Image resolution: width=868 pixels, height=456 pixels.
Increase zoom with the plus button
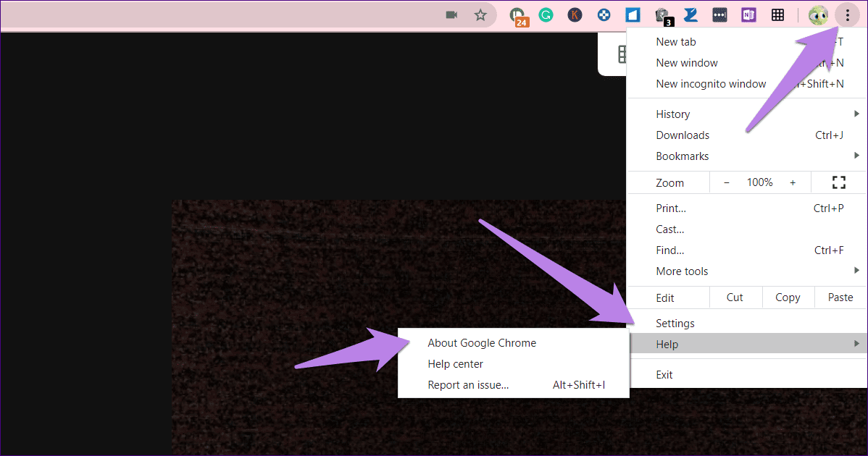tap(793, 182)
